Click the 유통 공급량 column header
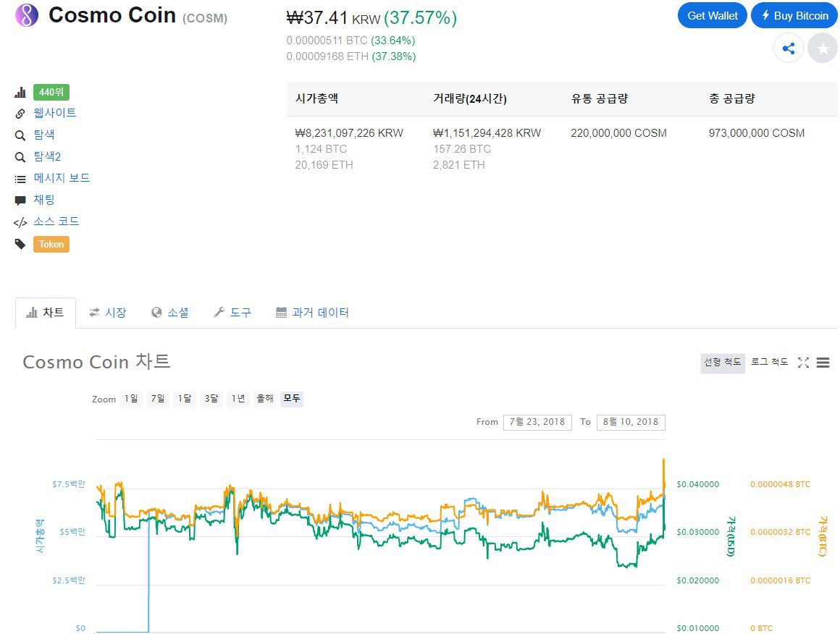 [600, 98]
